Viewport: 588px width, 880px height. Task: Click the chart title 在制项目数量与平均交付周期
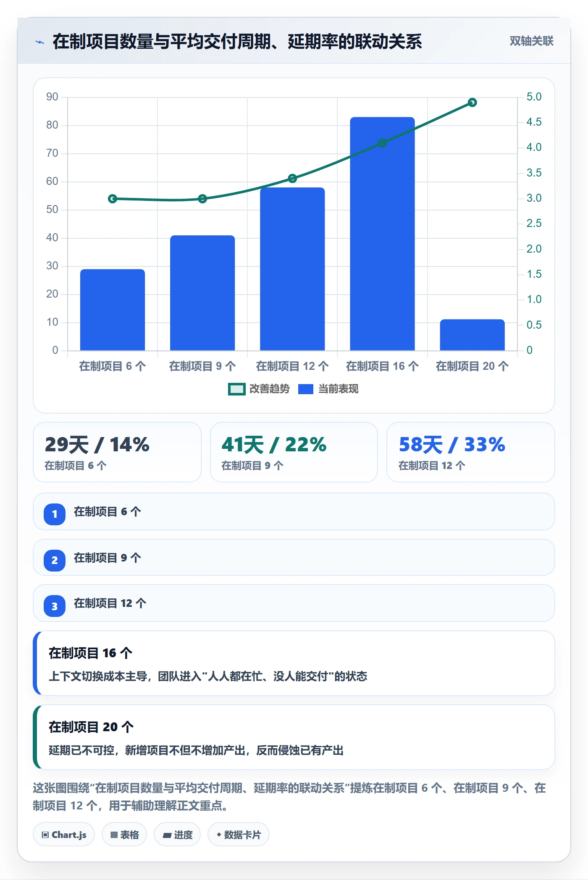237,42
